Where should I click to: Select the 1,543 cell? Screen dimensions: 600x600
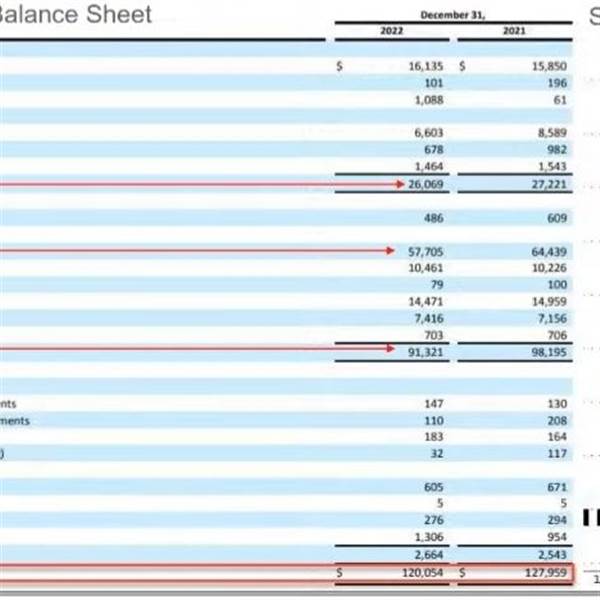[553, 167]
